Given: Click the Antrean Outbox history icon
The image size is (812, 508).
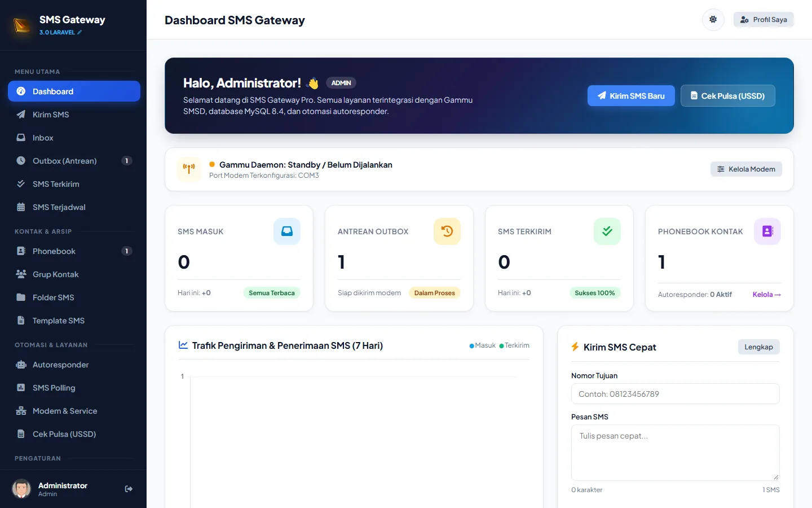Looking at the screenshot, I should 447,231.
